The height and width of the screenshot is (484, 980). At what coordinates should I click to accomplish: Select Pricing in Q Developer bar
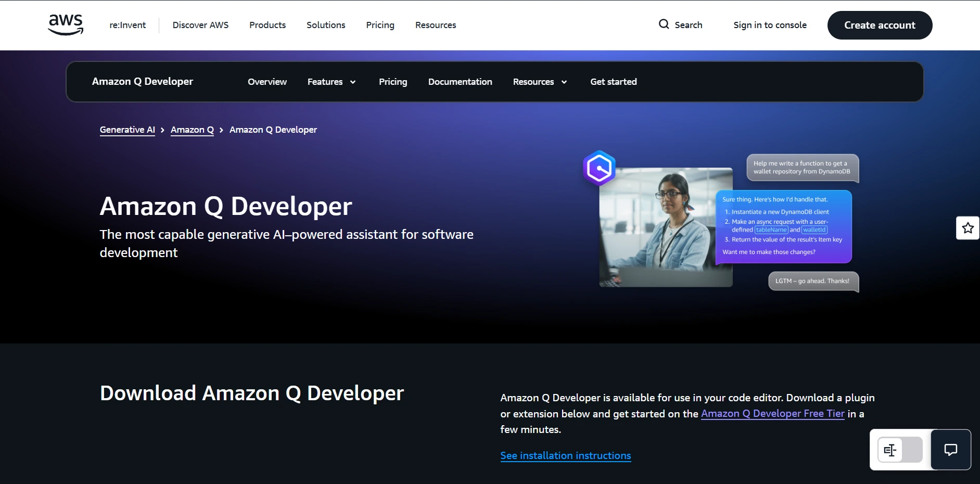click(x=393, y=82)
